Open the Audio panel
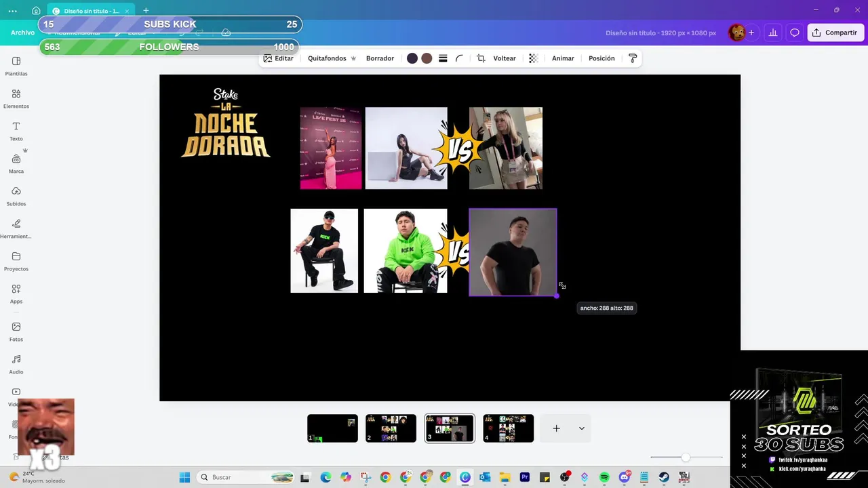Screen dimensions: 868x488 coord(16,364)
